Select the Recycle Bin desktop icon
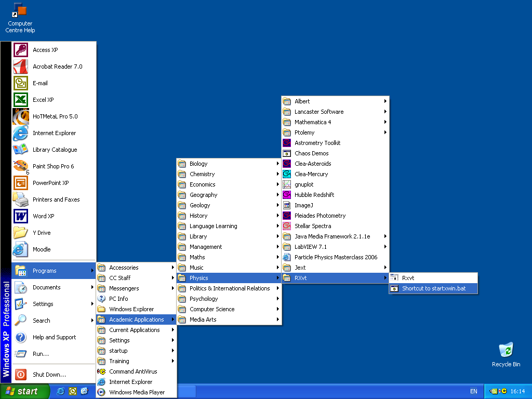Viewport: 532px width, 399px height. (x=506, y=354)
